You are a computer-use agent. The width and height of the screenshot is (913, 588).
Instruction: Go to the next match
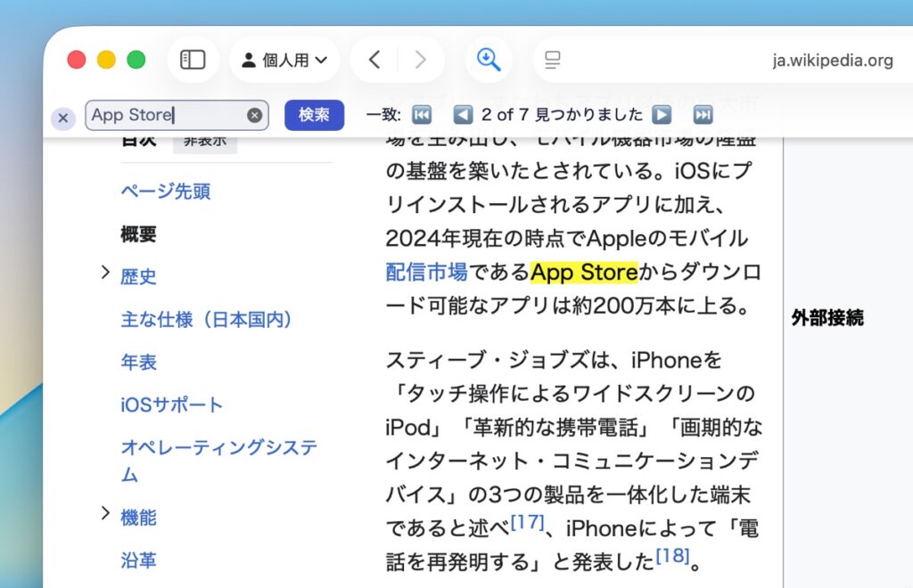661,115
